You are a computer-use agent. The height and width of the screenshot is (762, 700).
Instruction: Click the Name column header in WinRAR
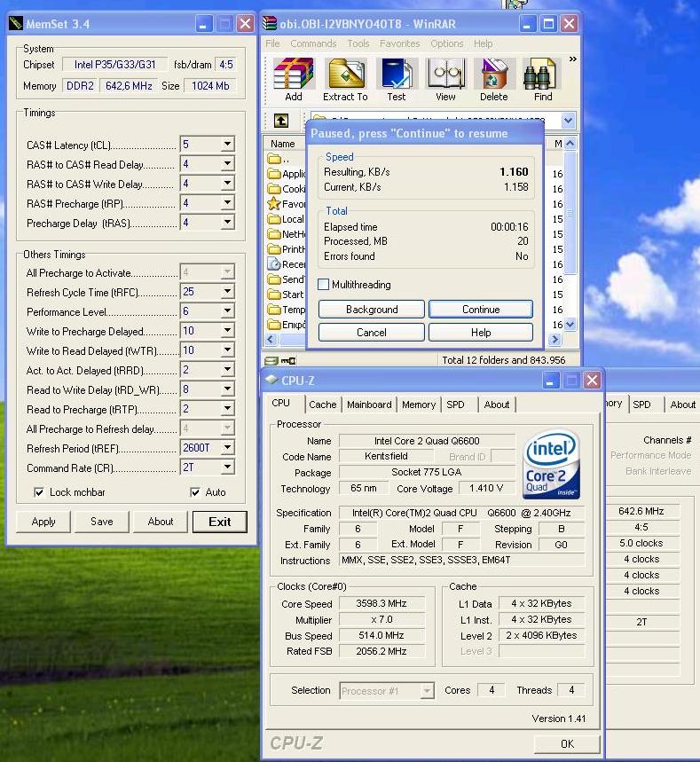point(286,144)
